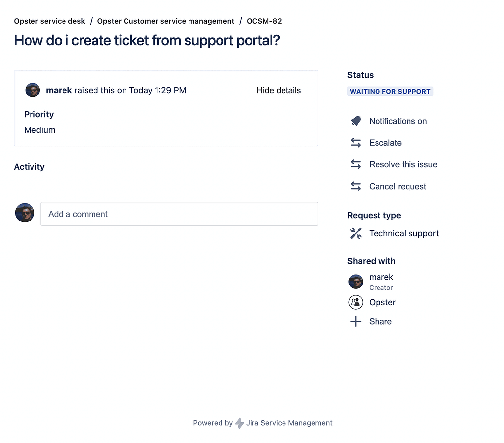This screenshot has width=504, height=443.
Task: Go to Opster Customer service management breadcrumb
Action: click(166, 21)
